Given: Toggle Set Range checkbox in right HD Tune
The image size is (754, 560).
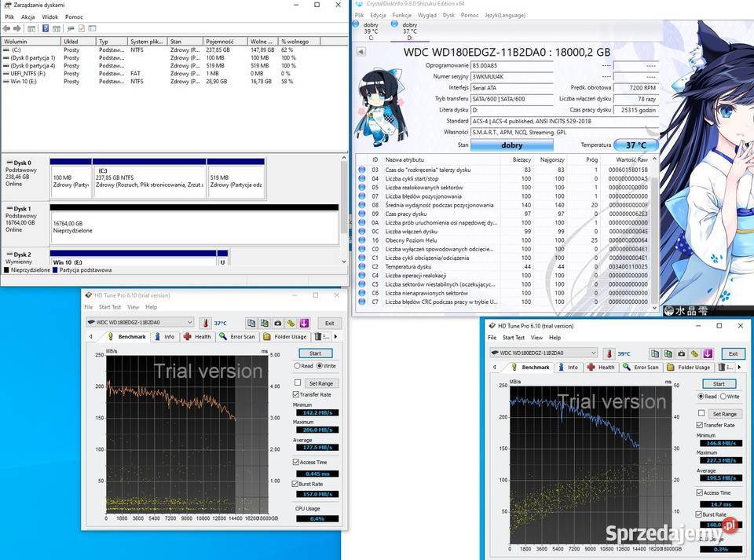Looking at the screenshot, I should [701, 413].
